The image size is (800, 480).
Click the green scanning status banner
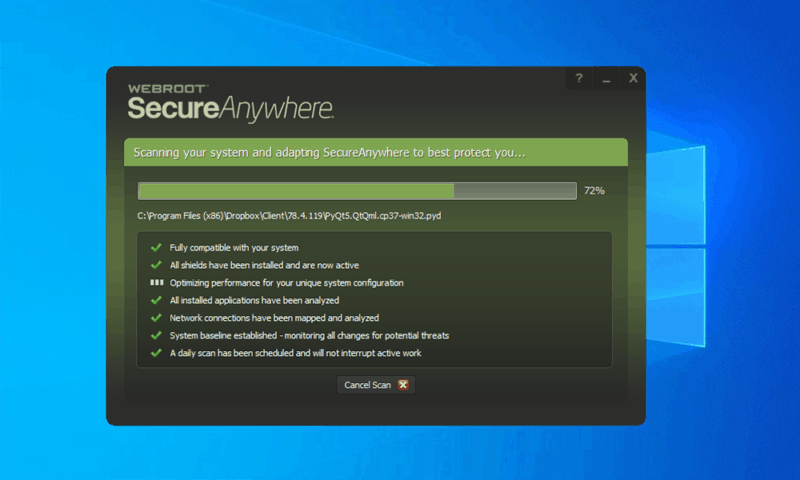pos(376,152)
